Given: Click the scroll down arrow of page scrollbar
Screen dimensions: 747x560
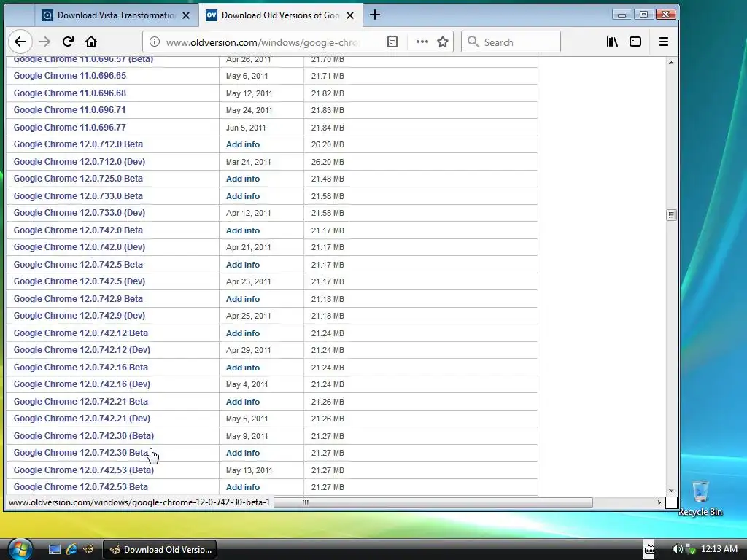Looking at the screenshot, I should (671, 491).
